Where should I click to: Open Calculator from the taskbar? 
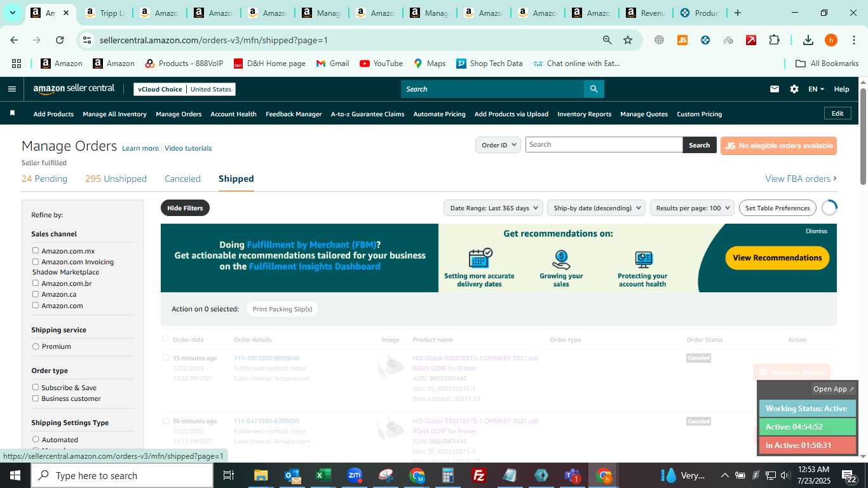[x=448, y=475]
